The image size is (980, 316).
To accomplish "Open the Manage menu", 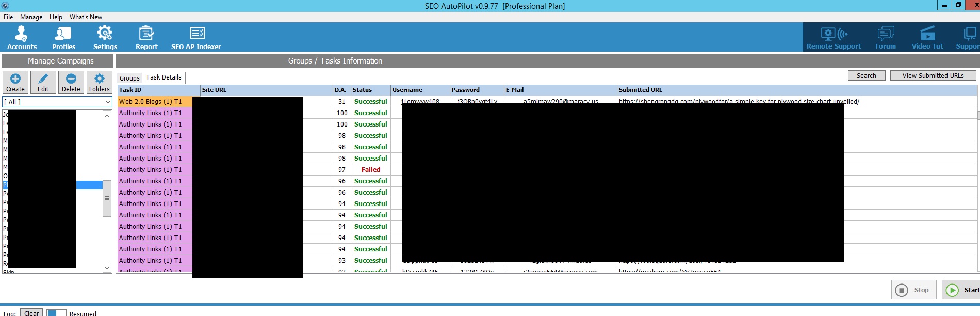I will click(x=31, y=17).
